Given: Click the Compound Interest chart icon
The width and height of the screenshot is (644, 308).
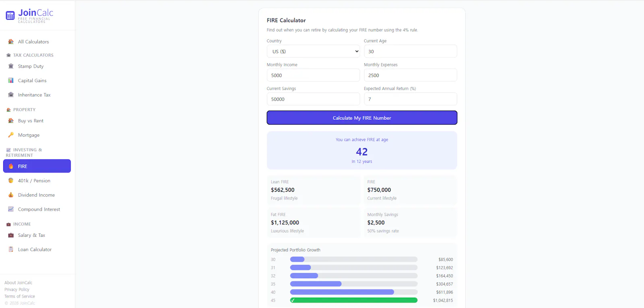Looking at the screenshot, I should click(x=11, y=209).
